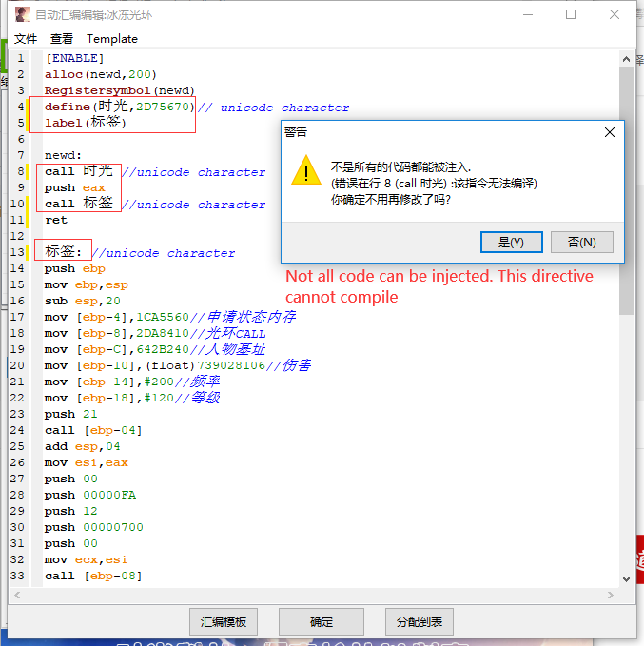Click the 'push 00000FA' line

point(90,495)
